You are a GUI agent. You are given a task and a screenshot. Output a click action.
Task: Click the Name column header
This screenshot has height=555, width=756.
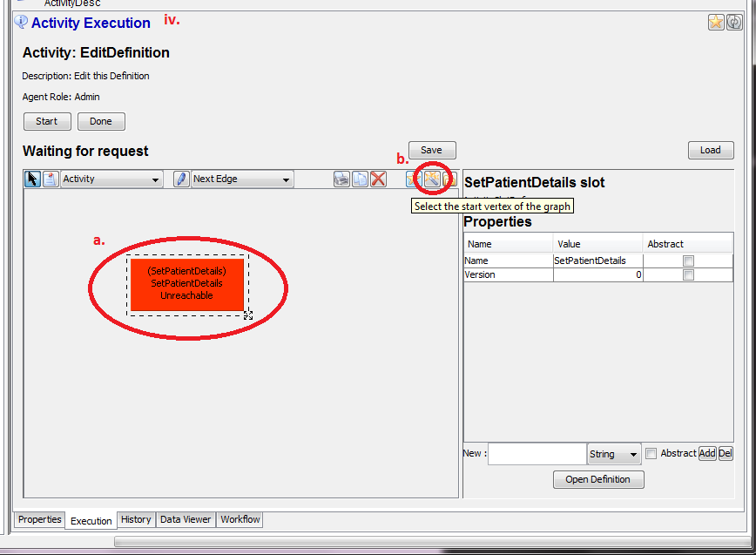pos(508,244)
